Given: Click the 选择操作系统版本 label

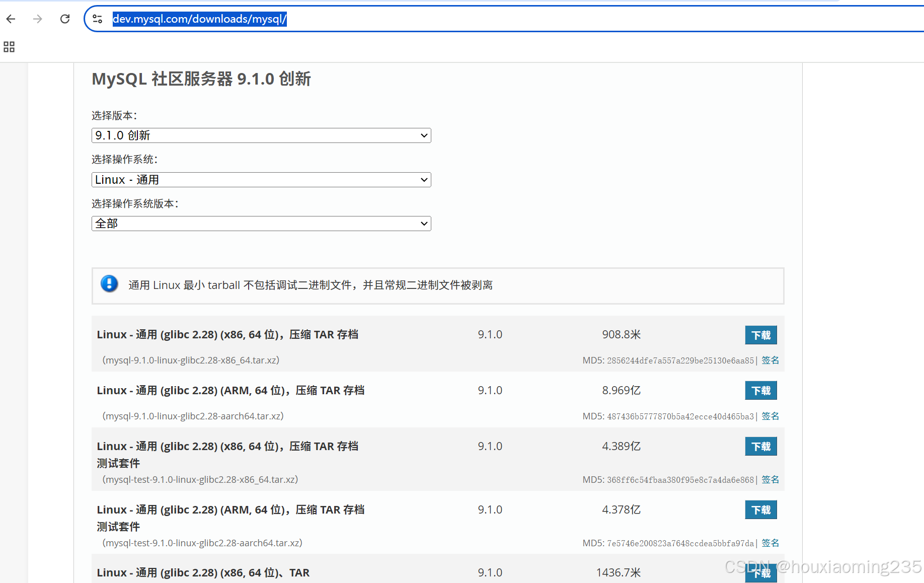Looking at the screenshot, I should [135, 204].
